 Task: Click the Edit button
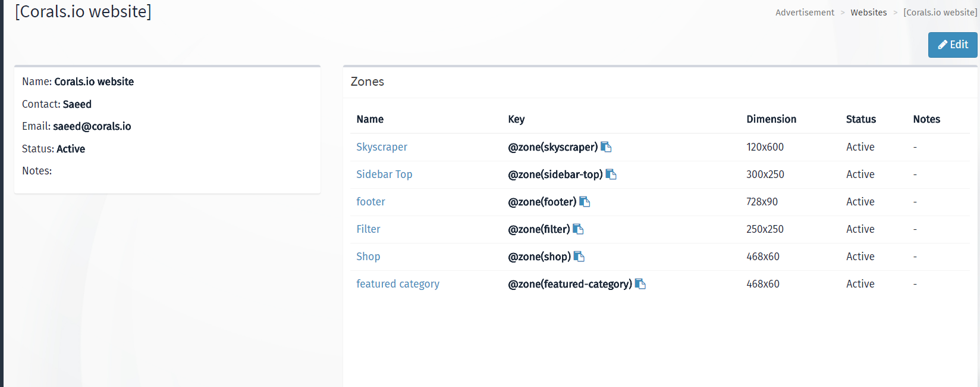point(953,45)
